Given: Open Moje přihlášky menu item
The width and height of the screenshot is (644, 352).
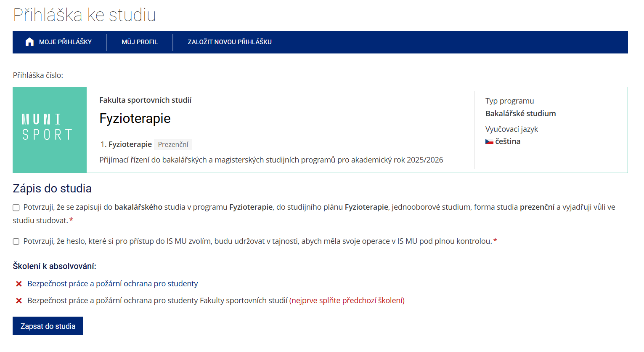Looking at the screenshot, I should pos(59,42).
